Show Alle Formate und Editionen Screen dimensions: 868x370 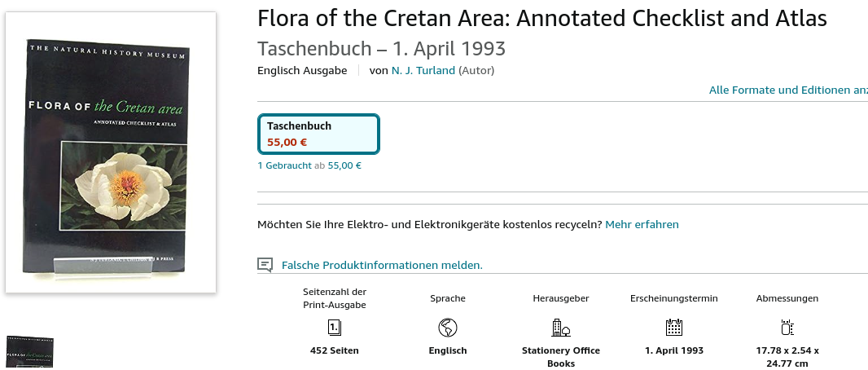[787, 90]
